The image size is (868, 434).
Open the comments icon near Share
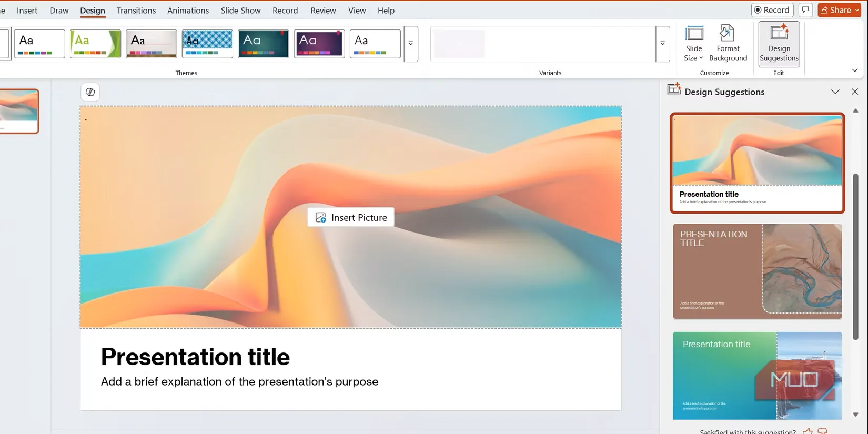click(805, 10)
